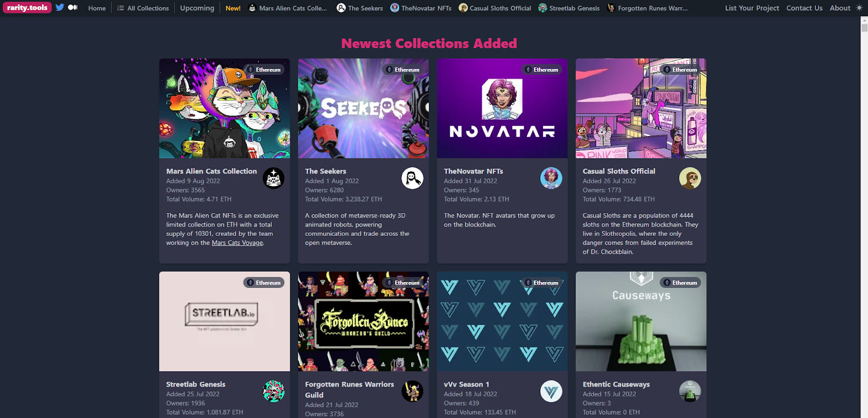868x418 pixels.
Task: Click Ethereum badge on Streetlab card
Action: pos(264,282)
